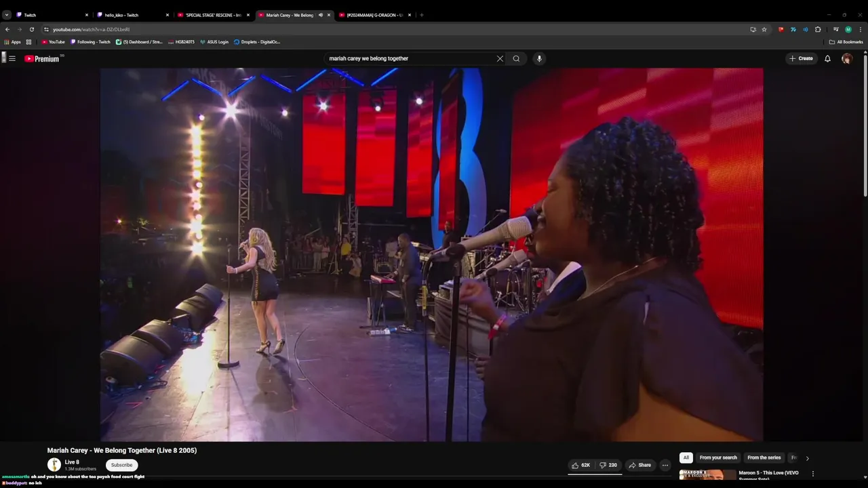Subscribe to the Live 8 channel
Viewport: 868px width, 488px height.
point(122,465)
